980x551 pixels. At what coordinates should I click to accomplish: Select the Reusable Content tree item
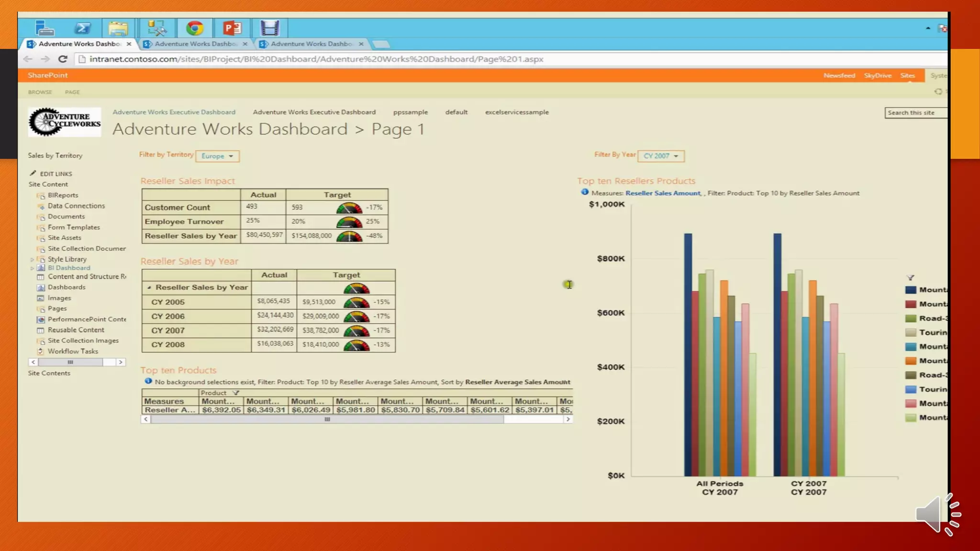click(x=76, y=330)
